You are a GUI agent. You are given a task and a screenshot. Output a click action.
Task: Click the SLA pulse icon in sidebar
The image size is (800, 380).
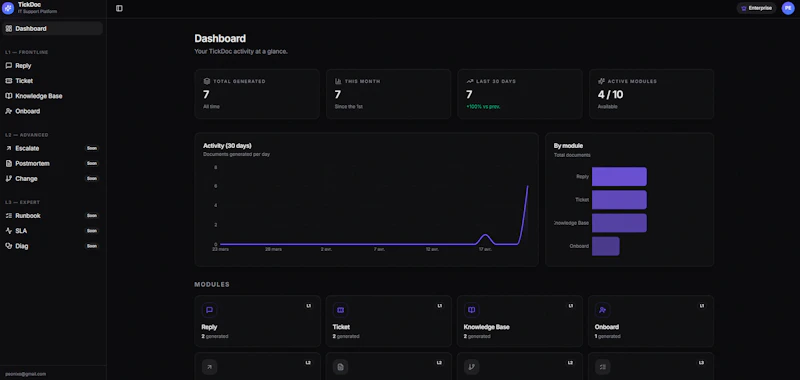(9, 231)
